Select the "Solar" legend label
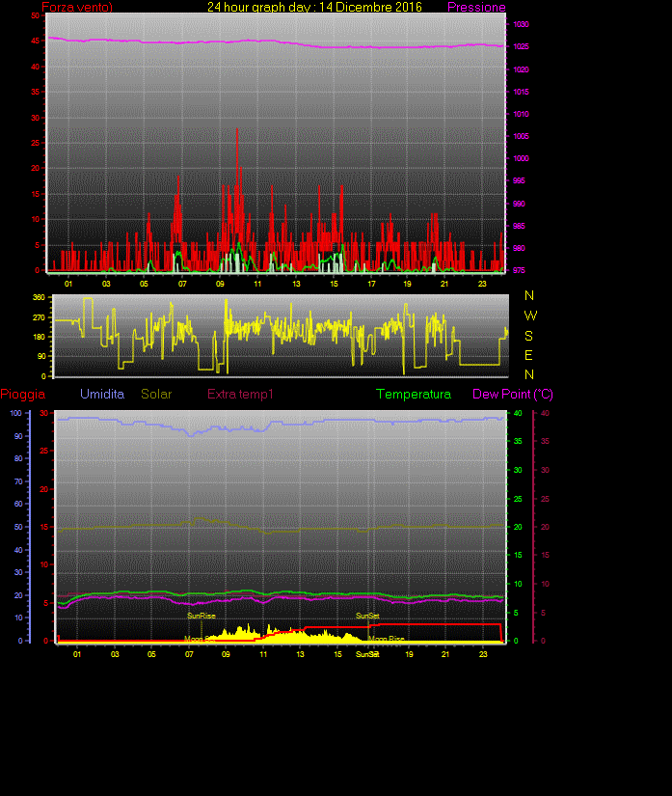The width and height of the screenshot is (672, 796). point(156,394)
